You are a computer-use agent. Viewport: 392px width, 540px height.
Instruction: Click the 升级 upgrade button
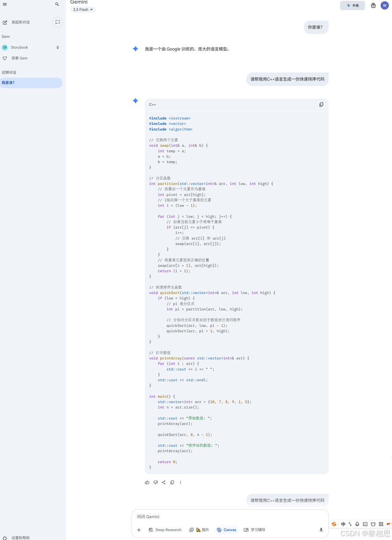[352, 5]
